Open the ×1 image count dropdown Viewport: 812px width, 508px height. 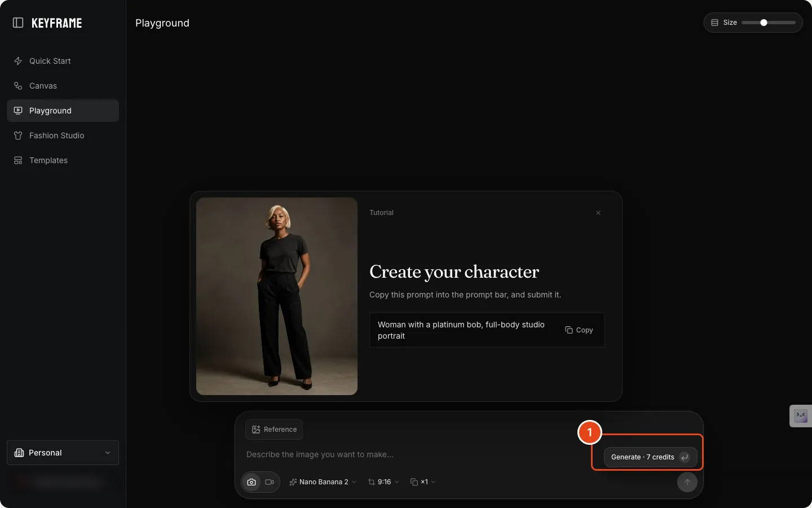(x=423, y=482)
